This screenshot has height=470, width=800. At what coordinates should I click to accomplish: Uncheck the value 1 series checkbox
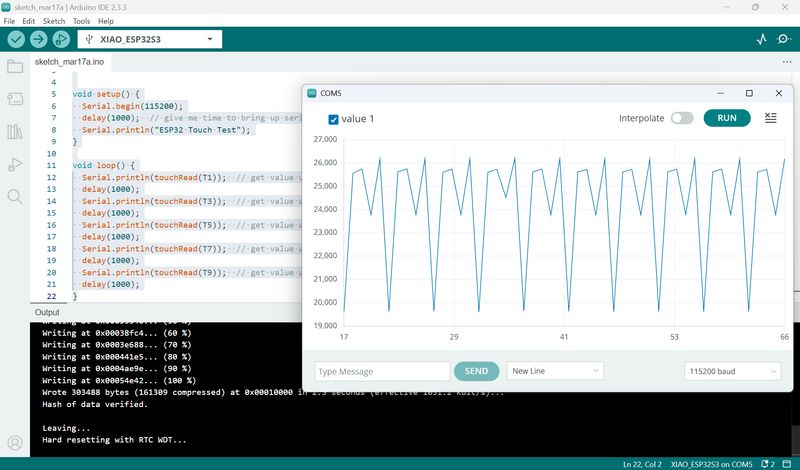point(333,119)
